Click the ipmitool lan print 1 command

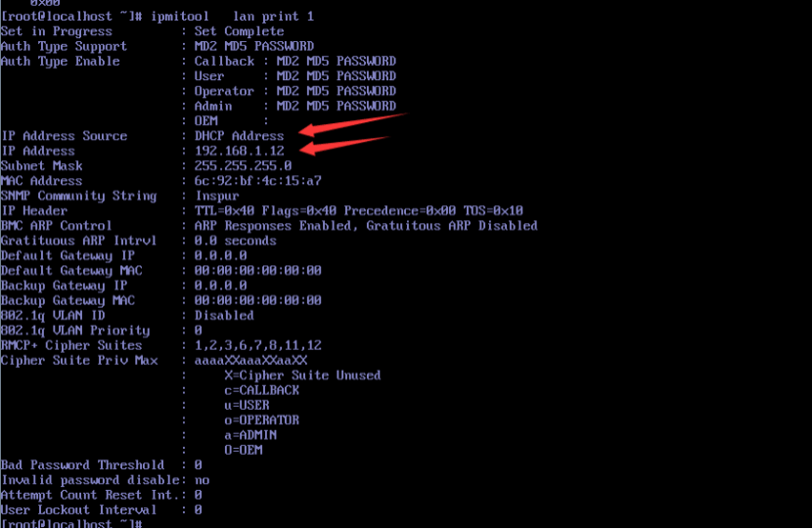[x=232, y=17]
